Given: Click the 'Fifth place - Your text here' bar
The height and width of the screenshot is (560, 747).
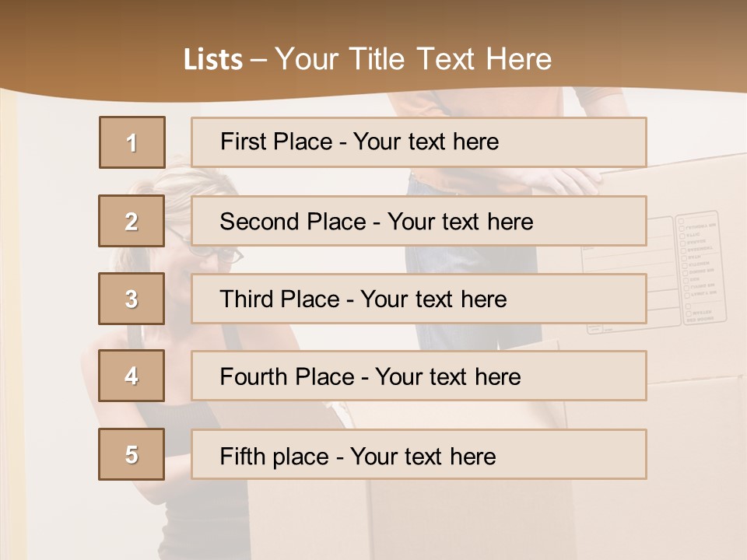Looking at the screenshot, I should click(419, 454).
